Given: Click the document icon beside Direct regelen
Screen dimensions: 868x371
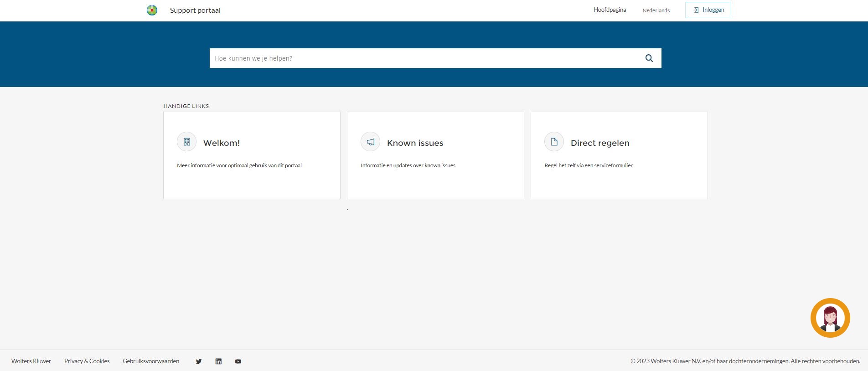Looking at the screenshot, I should [x=554, y=142].
